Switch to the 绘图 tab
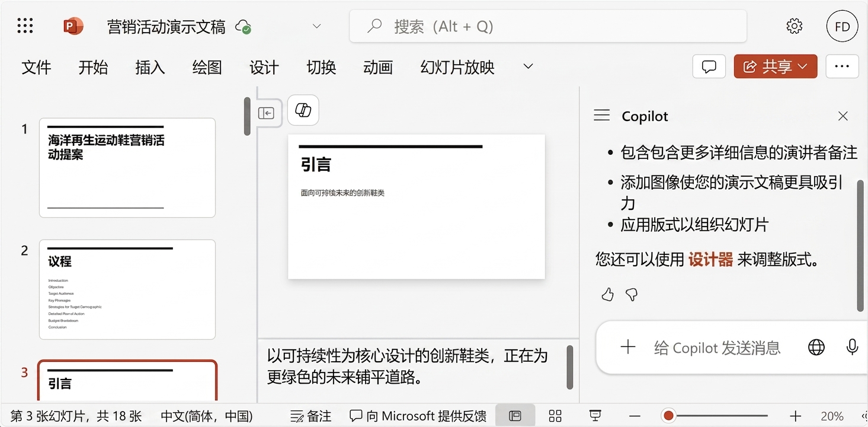The width and height of the screenshot is (868, 427). pyautogui.click(x=207, y=67)
